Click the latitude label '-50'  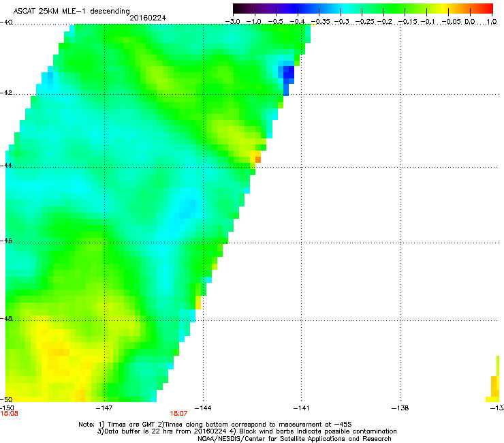pos(6,399)
